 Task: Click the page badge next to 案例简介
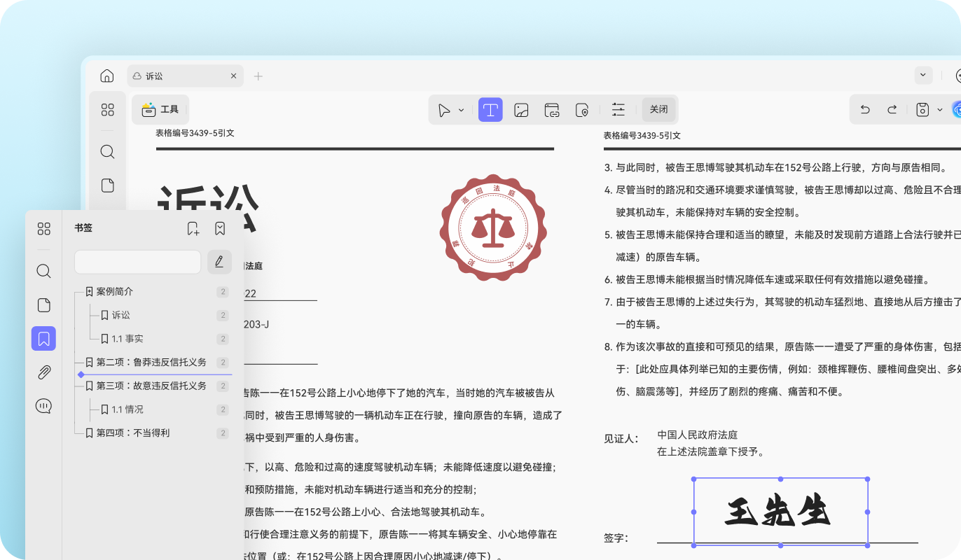tap(223, 292)
